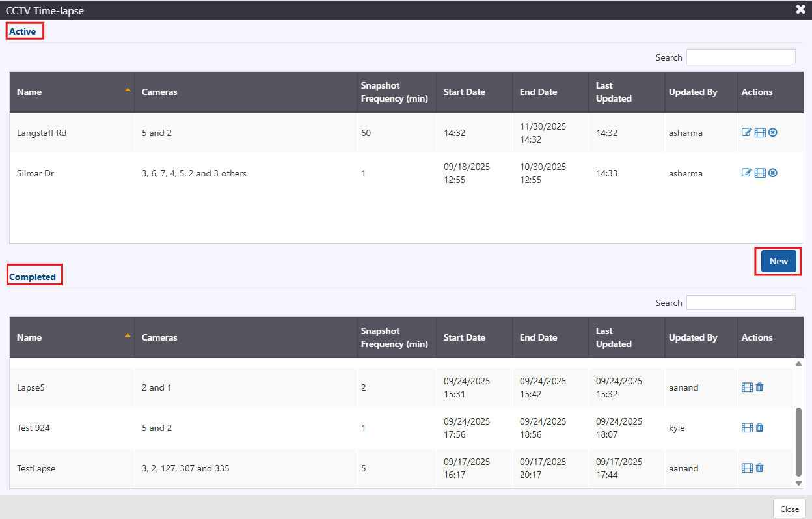Delete the Lapse5 time-lapse
Image resolution: width=812 pixels, height=519 pixels.
point(760,387)
